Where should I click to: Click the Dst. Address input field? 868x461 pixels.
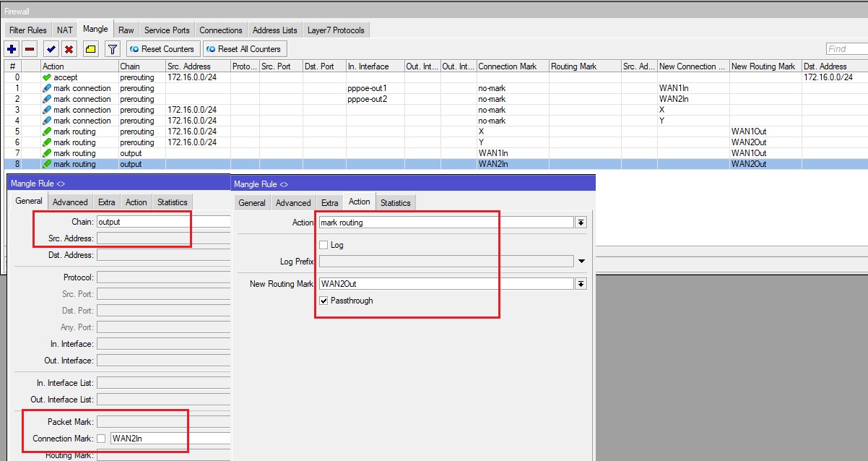tap(163, 255)
